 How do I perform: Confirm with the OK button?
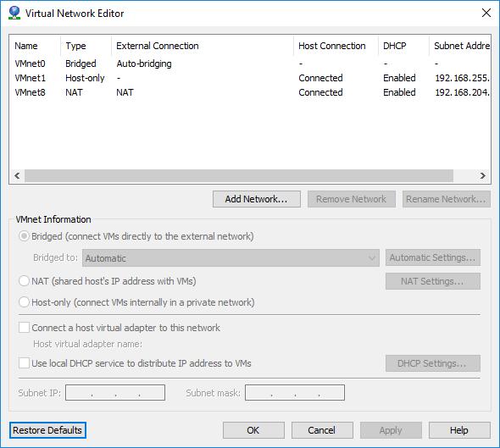point(253,430)
